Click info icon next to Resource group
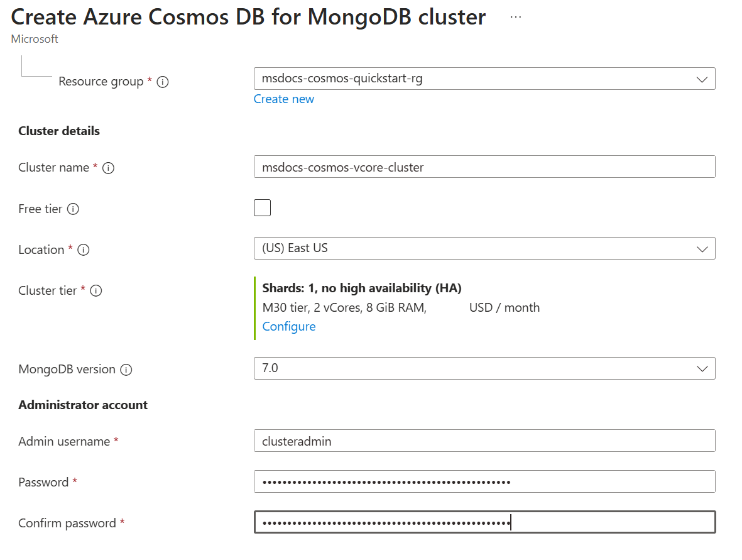Viewport: 742px width, 560px height. point(163,82)
